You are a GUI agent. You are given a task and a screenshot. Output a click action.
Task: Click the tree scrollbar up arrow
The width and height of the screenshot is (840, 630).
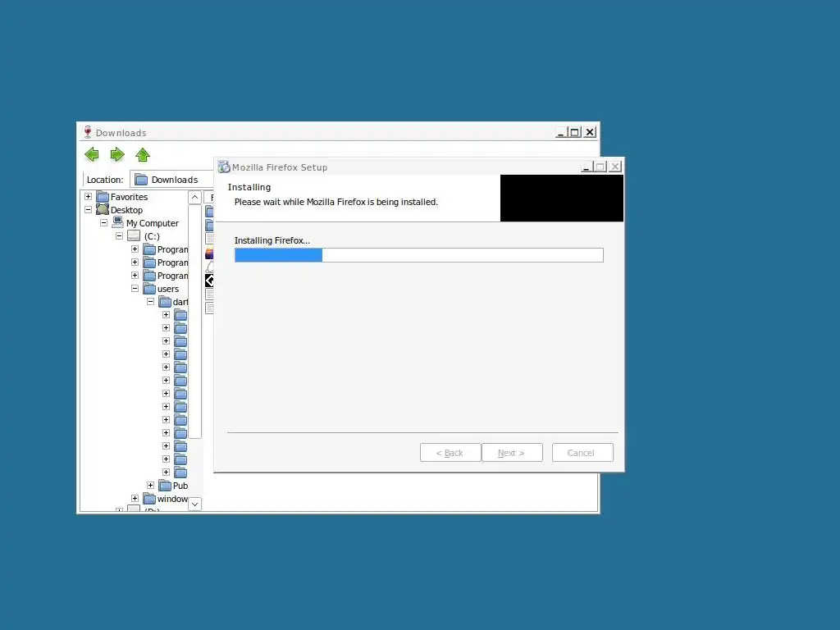pos(195,197)
